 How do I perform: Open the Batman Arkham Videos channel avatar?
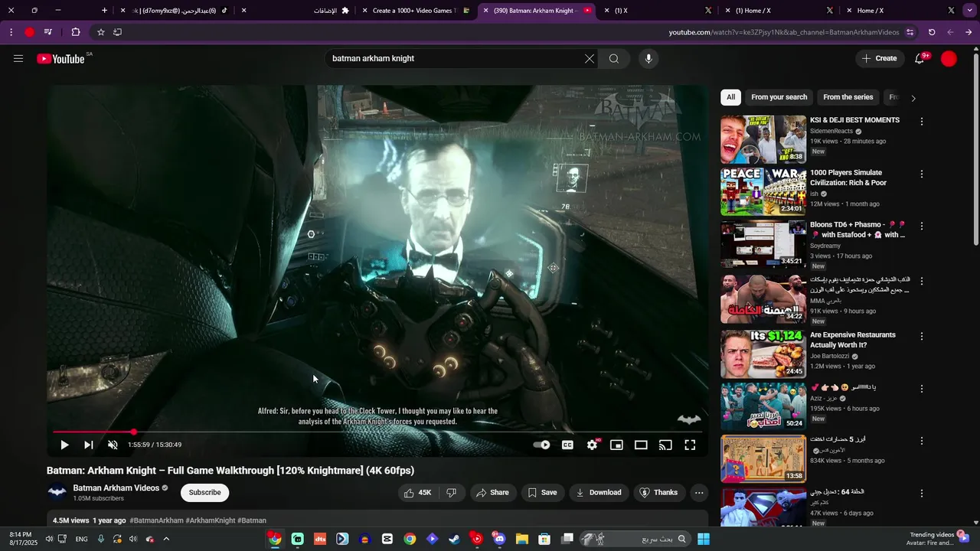[57, 493]
